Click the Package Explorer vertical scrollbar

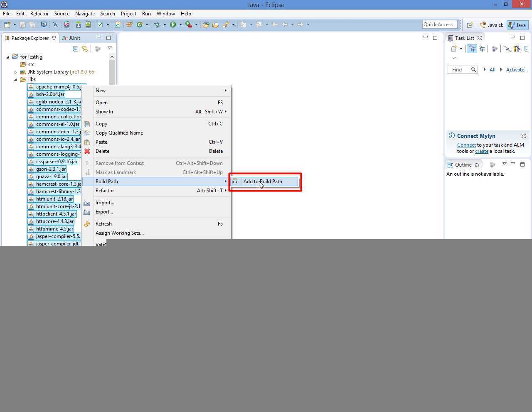(x=112, y=150)
